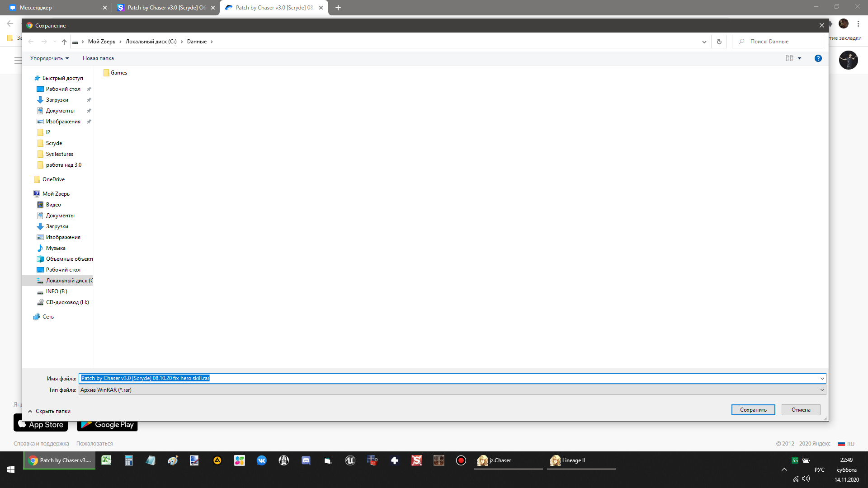Click the VK taskbar icon

[x=262, y=460]
